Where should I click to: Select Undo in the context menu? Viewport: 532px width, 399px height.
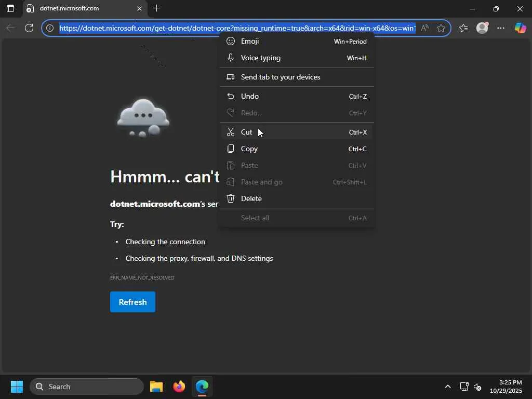297,96
